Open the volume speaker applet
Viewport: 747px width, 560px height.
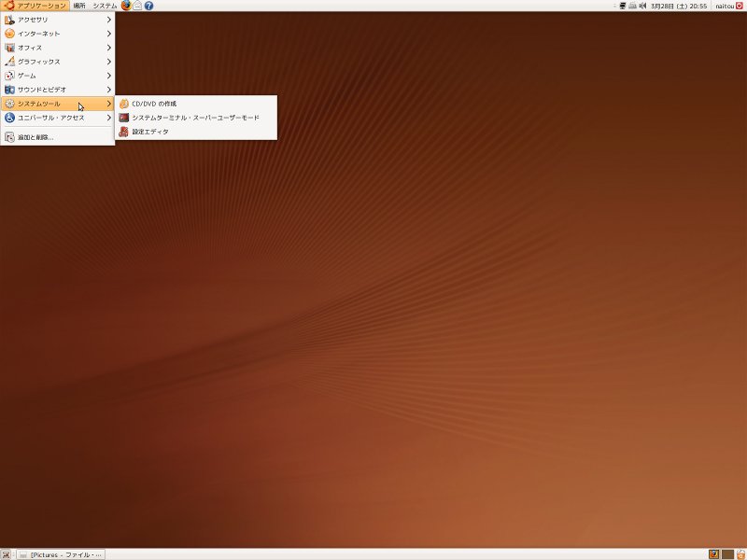coord(642,6)
